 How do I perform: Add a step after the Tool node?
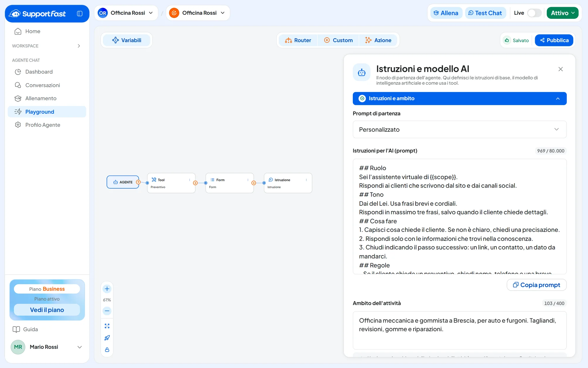pyautogui.click(x=195, y=183)
